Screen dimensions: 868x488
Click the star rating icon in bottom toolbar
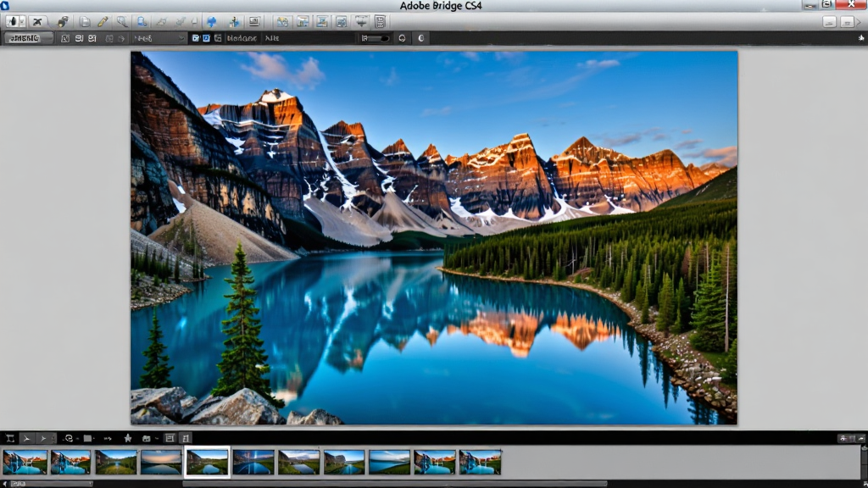pos(128,438)
